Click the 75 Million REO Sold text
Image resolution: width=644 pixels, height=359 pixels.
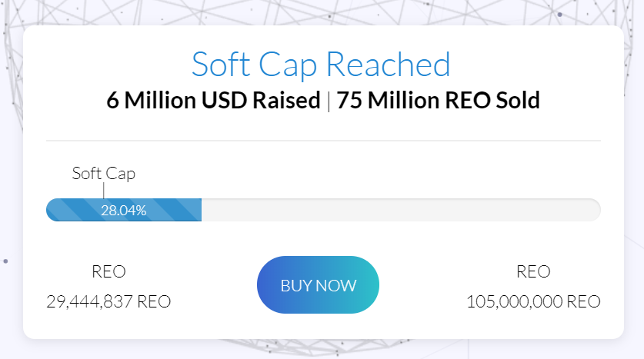click(x=439, y=100)
